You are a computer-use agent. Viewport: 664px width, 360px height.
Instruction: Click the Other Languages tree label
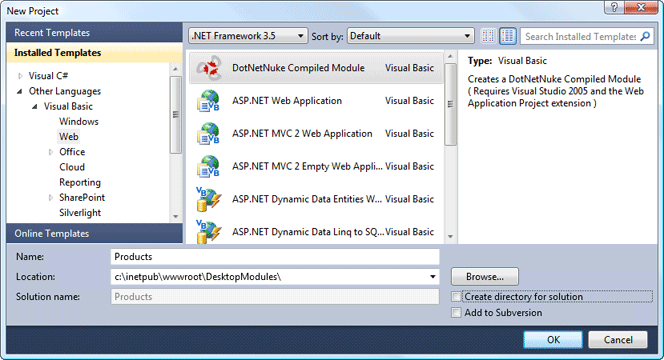tap(65, 91)
